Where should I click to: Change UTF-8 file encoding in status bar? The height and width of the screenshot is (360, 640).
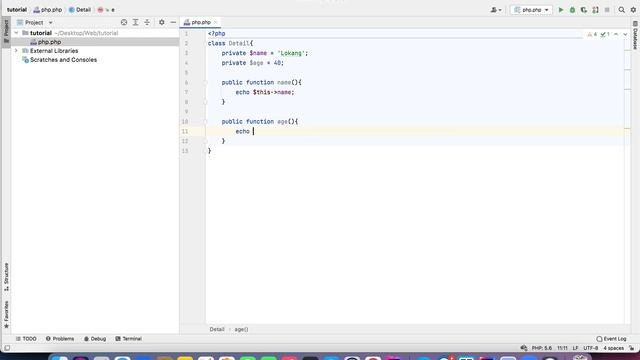click(x=591, y=348)
